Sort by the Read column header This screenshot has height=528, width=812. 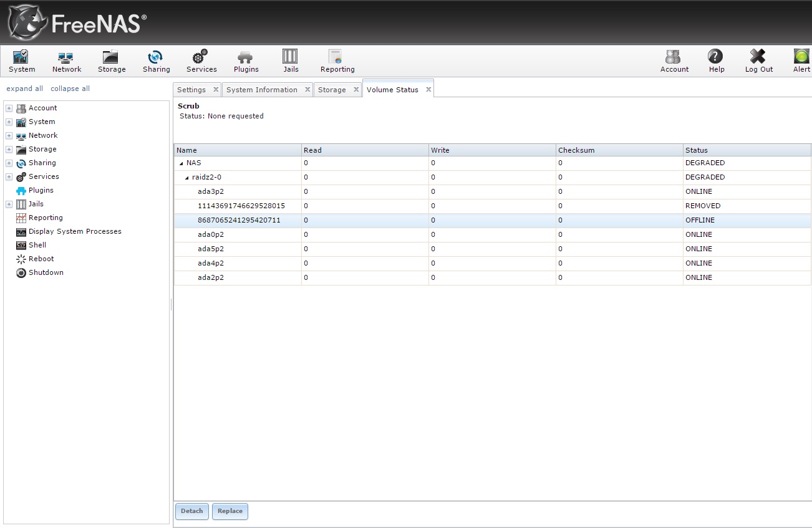pyautogui.click(x=365, y=150)
